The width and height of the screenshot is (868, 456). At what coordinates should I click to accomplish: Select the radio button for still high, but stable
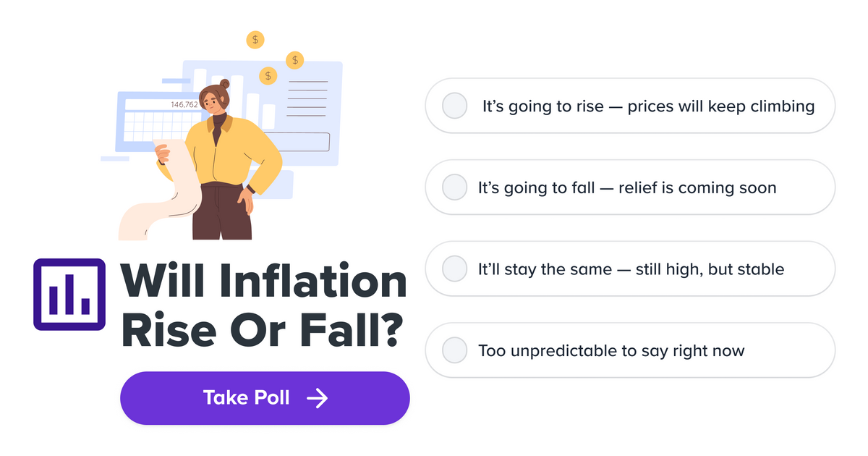point(454,269)
